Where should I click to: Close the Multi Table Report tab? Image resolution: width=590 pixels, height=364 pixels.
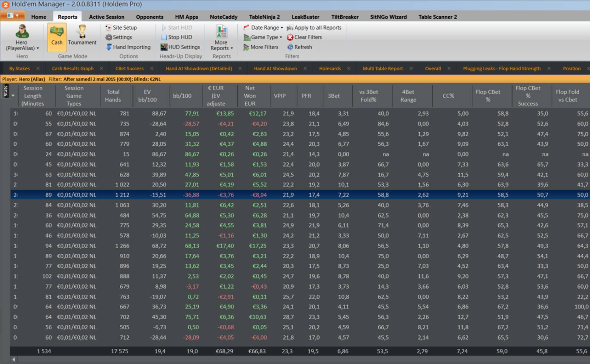(x=411, y=69)
